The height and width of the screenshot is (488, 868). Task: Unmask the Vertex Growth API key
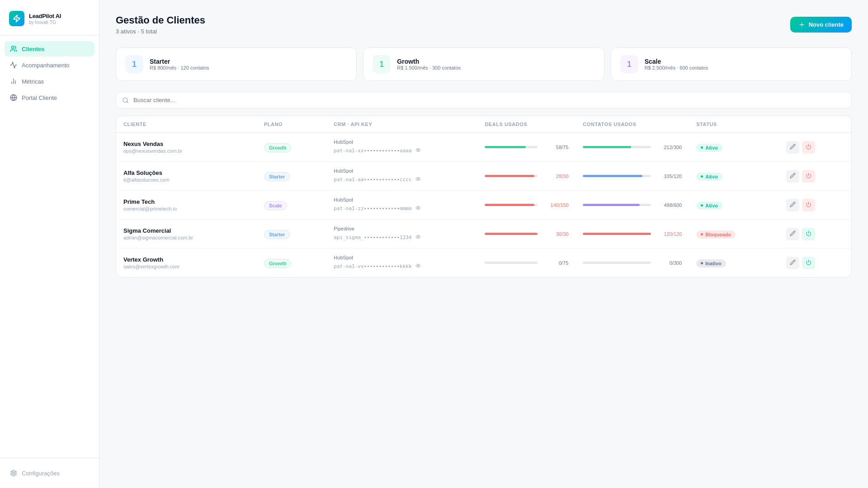point(418,266)
